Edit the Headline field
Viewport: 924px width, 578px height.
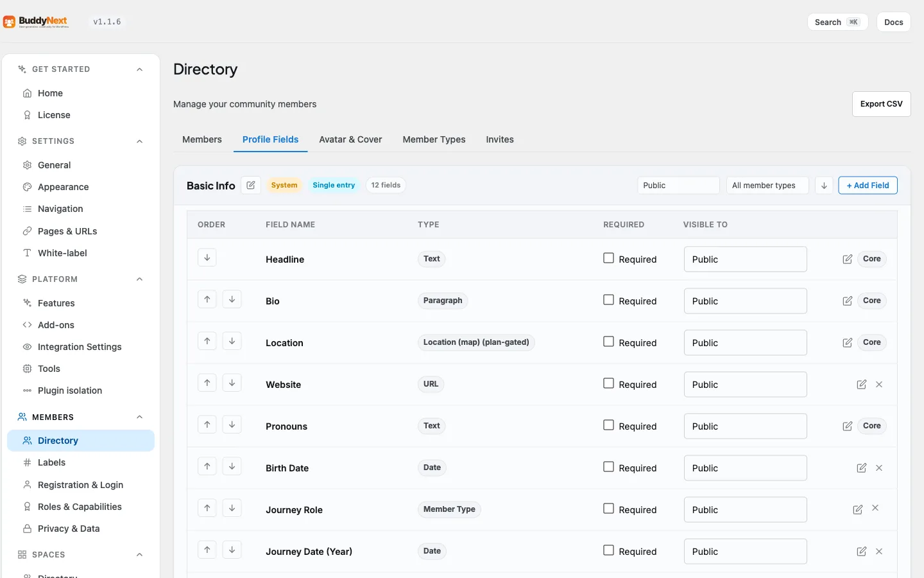coord(847,259)
